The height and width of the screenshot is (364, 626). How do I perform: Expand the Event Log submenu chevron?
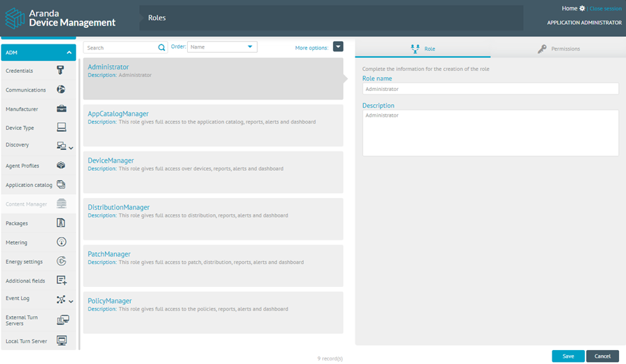click(x=71, y=301)
